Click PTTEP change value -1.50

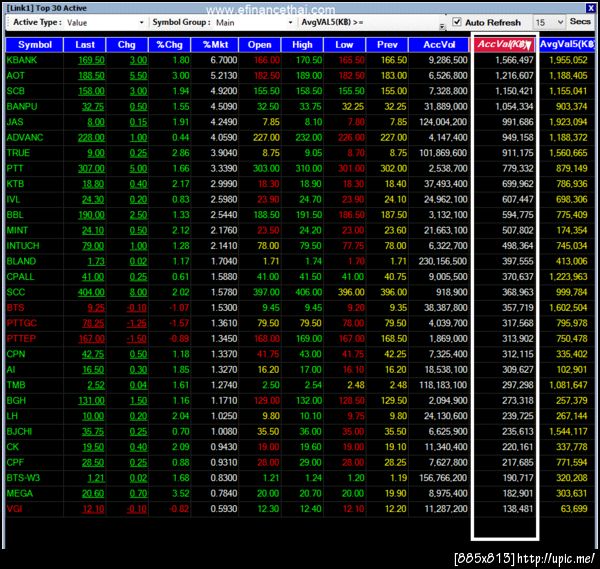[x=137, y=339]
